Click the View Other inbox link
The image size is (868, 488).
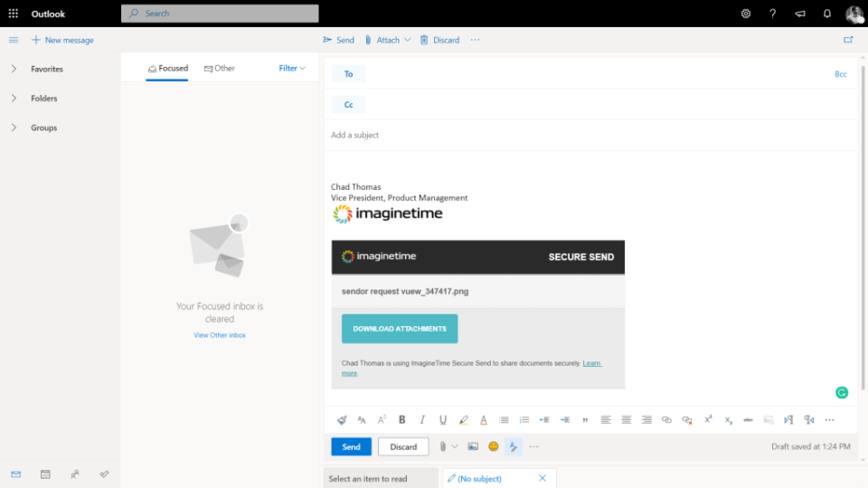(x=220, y=335)
